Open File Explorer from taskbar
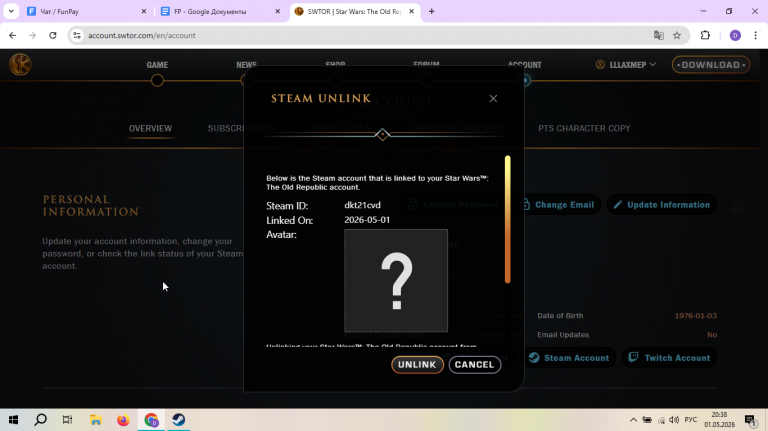 point(96,420)
